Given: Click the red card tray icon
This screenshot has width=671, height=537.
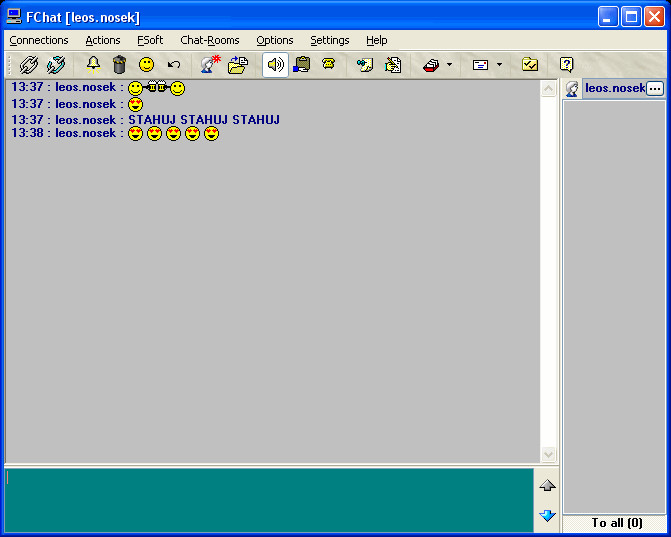Looking at the screenshot, I should [431, 65].
